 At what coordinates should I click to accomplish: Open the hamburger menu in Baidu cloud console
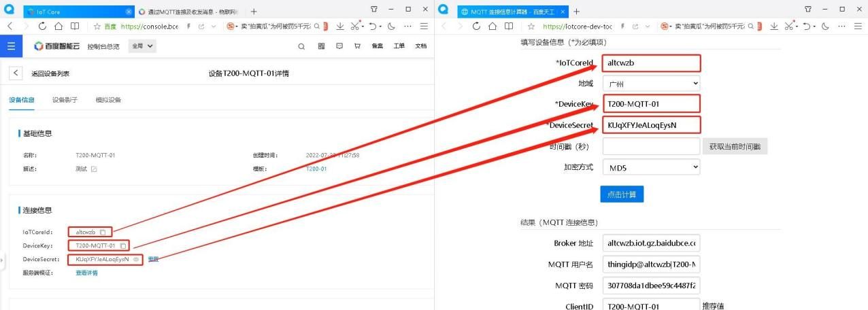pos(10,46)
